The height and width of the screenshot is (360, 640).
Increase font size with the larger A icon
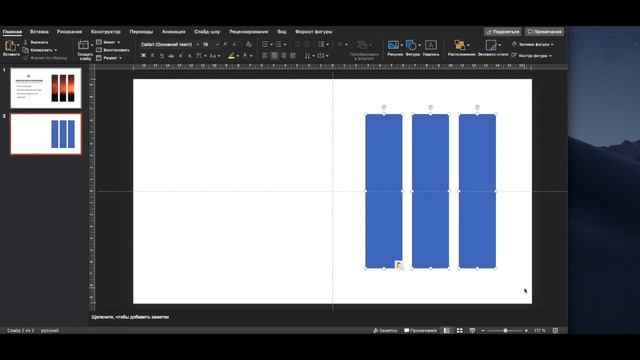coord(225,44)
